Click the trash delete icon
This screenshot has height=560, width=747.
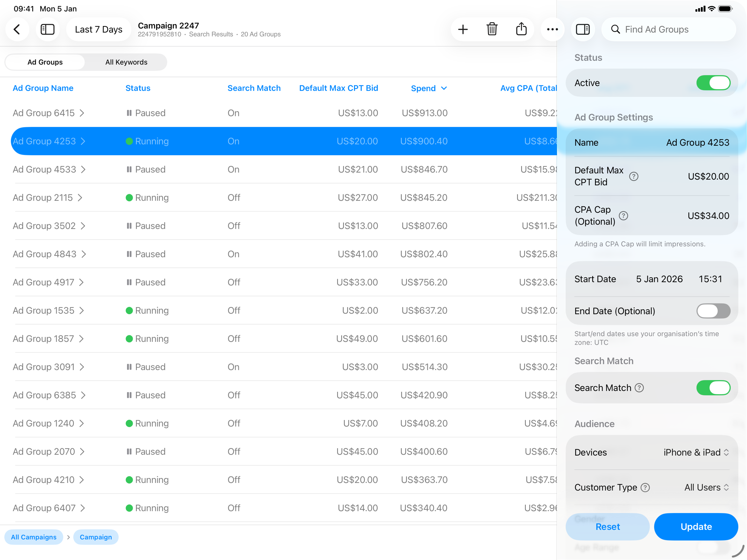click(492, 29)
